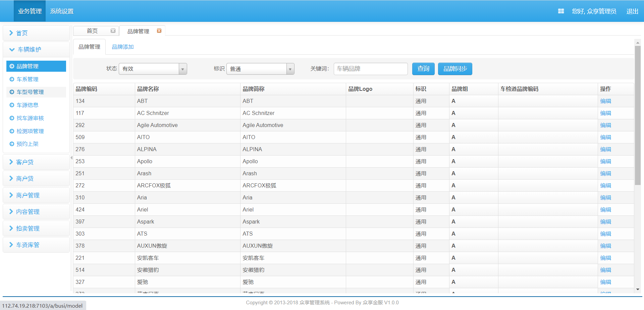Click 您好, 众享管理员 user greeting
This screenshot has width=644, height=310.
pos(594,11)
